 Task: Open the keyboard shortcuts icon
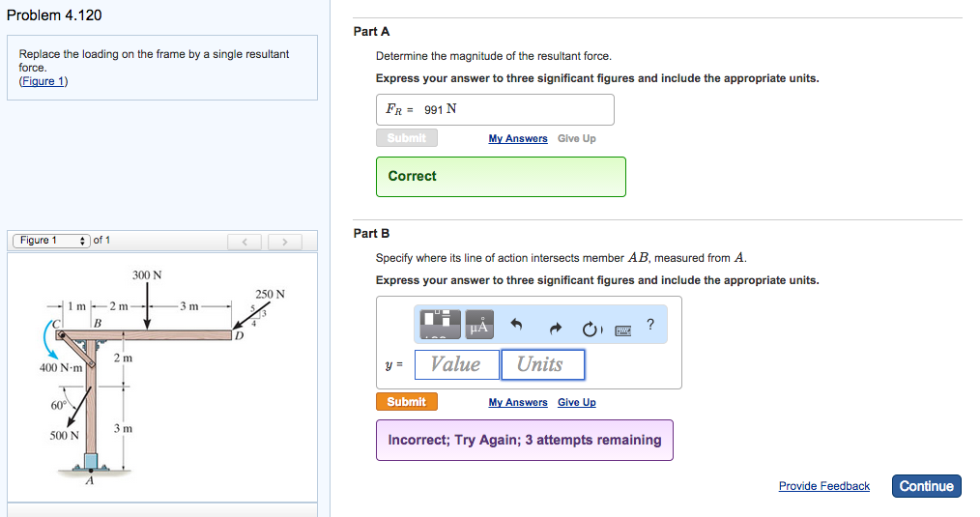click(x=623, y=329)
